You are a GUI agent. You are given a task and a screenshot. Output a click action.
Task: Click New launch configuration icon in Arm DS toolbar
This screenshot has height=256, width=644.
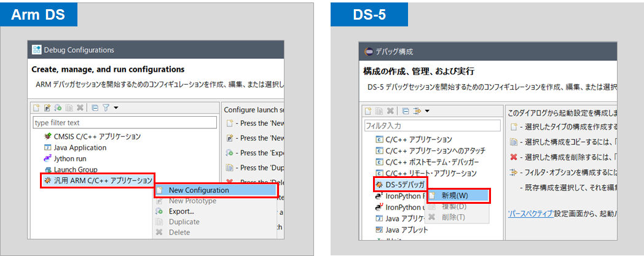tap(37, 108)
